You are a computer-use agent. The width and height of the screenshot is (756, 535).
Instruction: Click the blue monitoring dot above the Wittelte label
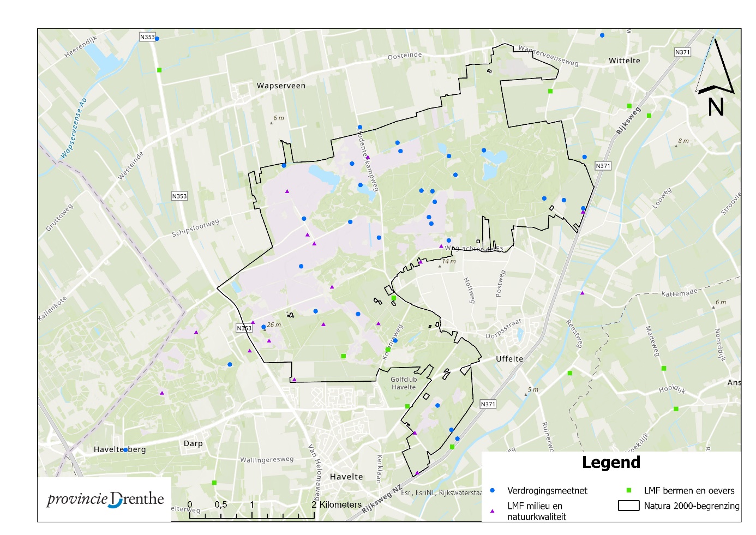[602, 35]
